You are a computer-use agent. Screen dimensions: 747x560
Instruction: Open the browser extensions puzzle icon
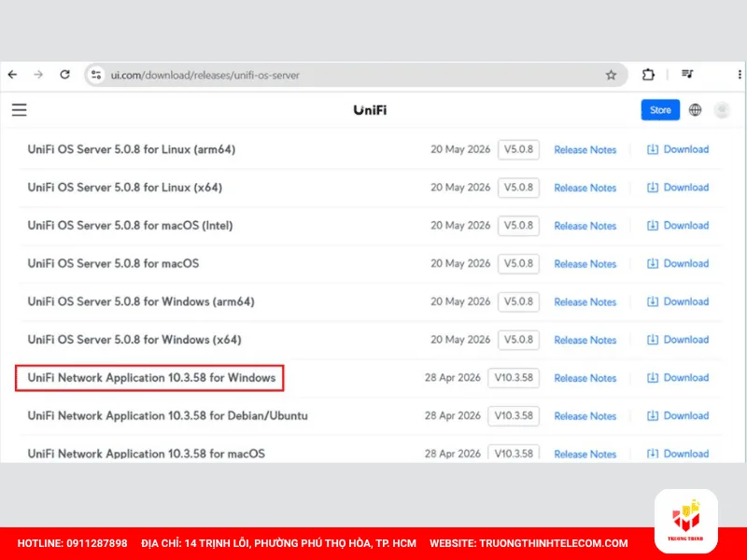(x=648, y=75)
